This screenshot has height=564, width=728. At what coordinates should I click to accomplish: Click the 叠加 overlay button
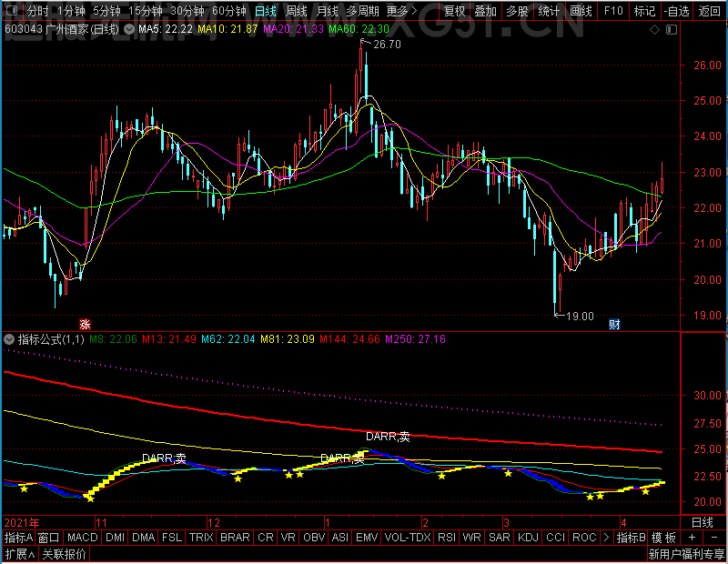(x=486, y=11)
